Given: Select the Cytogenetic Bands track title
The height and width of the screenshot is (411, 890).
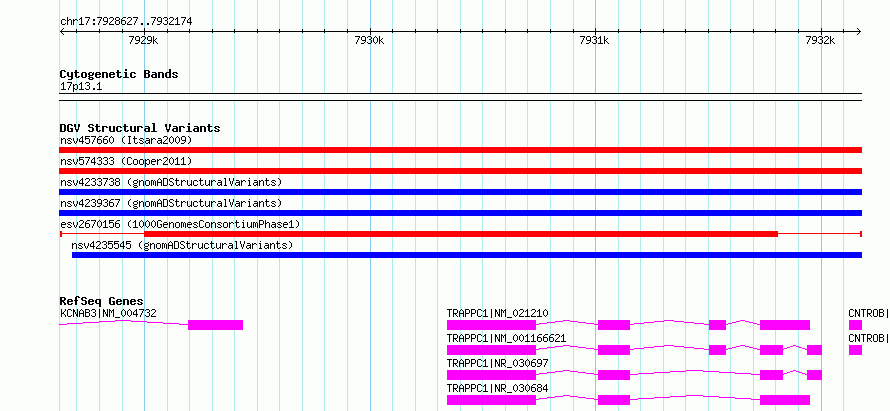Looking at the screenshot, I should click(119, 74).
